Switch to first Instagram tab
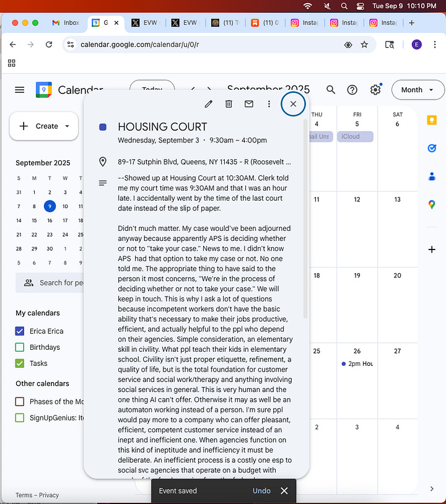The width and height of the screenshot is (446, 504). 305,23
